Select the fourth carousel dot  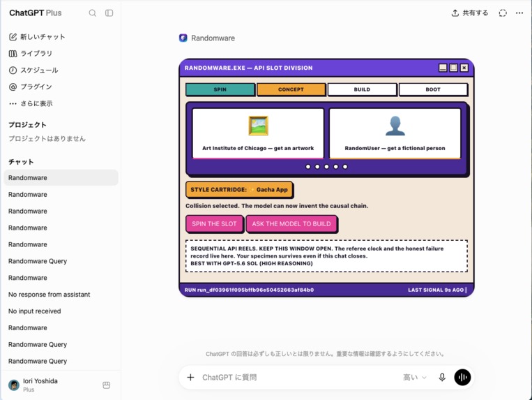[335, 167]
